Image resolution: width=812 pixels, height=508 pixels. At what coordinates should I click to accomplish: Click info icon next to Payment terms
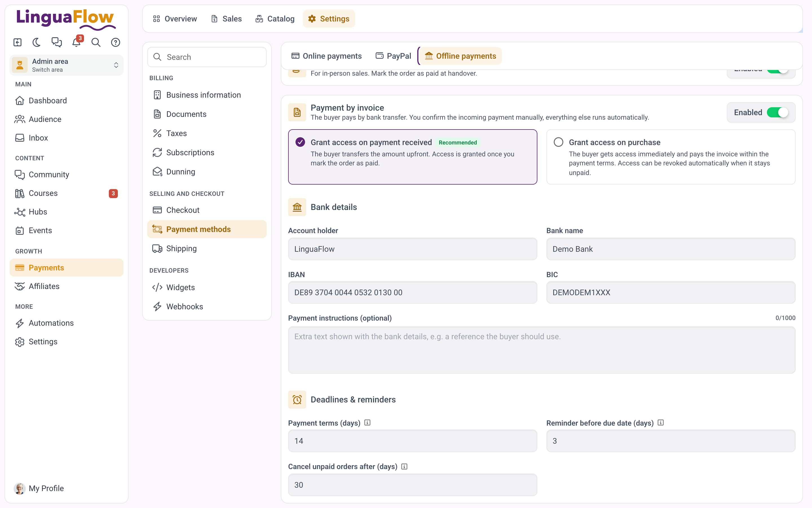(367, 423)
